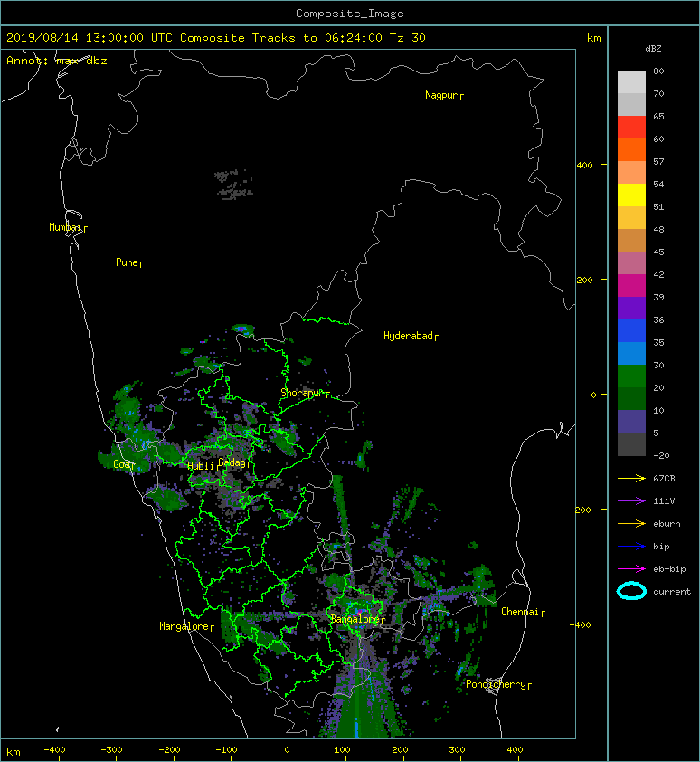Click the '-200' tick on the vertical axis

pos(582,510)
